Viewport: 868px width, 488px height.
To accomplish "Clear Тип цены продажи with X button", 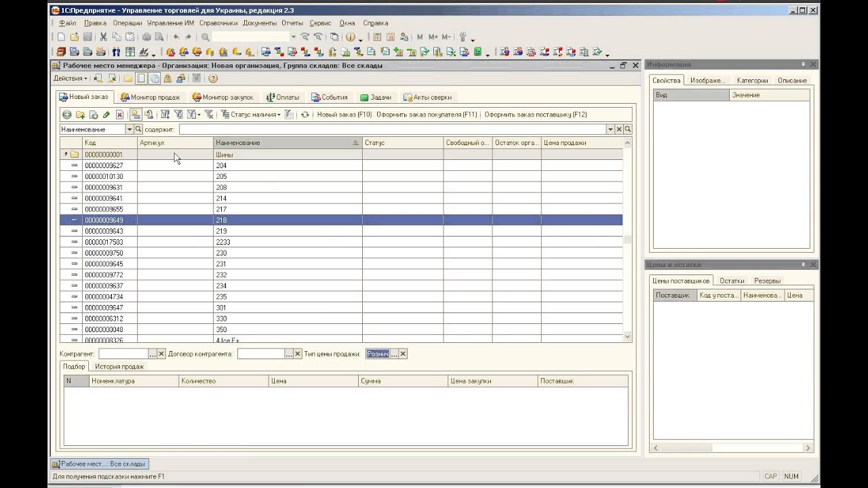I will pyautogui.click(x=403, y=354).
